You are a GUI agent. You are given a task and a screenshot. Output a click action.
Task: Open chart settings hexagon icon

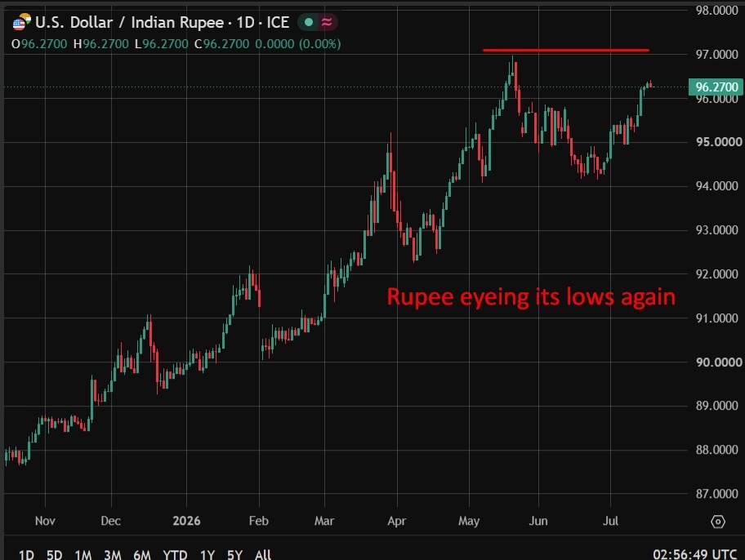tap(717, 522)
